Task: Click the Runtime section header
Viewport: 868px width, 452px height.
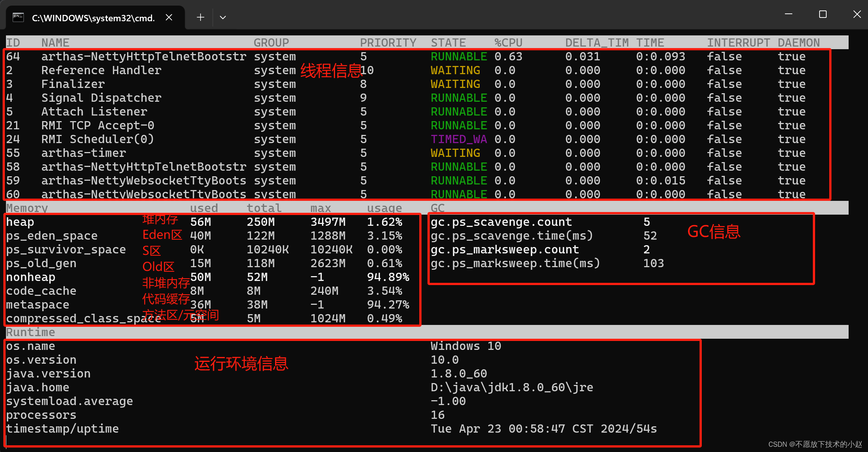Action: point(31,332)
